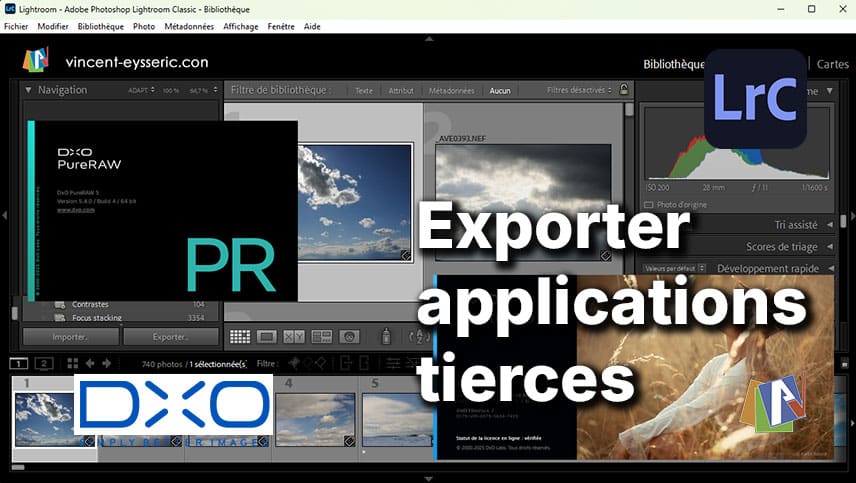Open the Survey view icon
The height and width of the screenshot is (483, 856).
[x=322, y=337]
